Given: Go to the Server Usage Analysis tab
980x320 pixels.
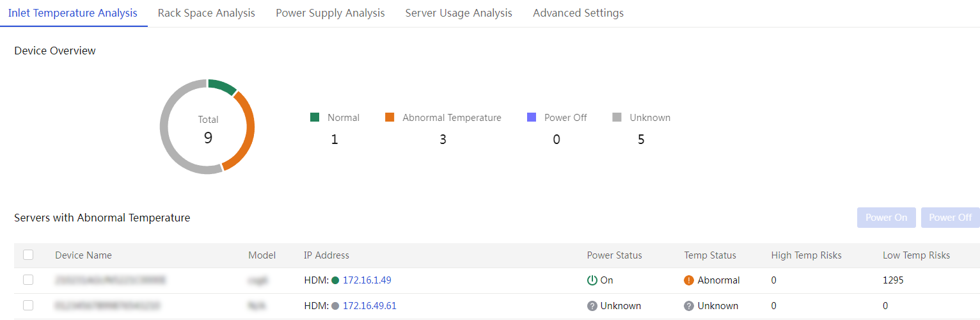Looking at the screenshot, I should (459, 13).
